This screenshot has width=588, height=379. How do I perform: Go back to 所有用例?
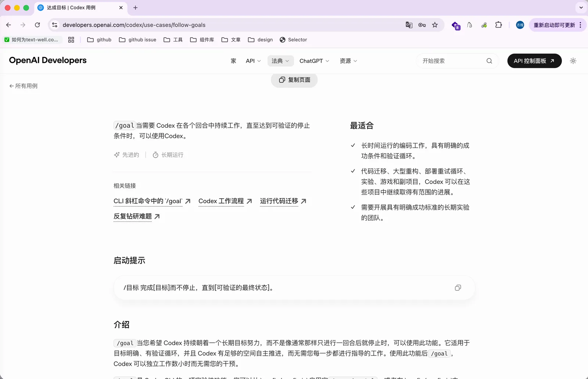click(x=23, y=86)
